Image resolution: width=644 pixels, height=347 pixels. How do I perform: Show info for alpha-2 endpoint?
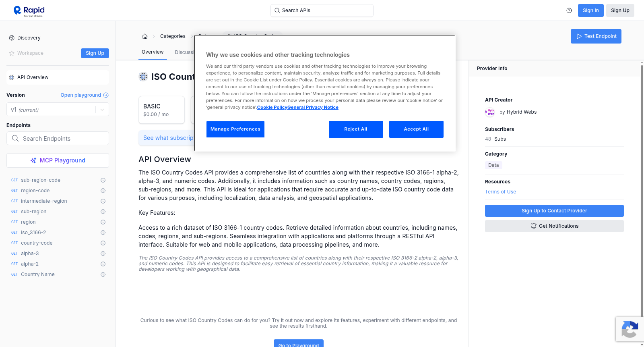click(x=103, y=264)
